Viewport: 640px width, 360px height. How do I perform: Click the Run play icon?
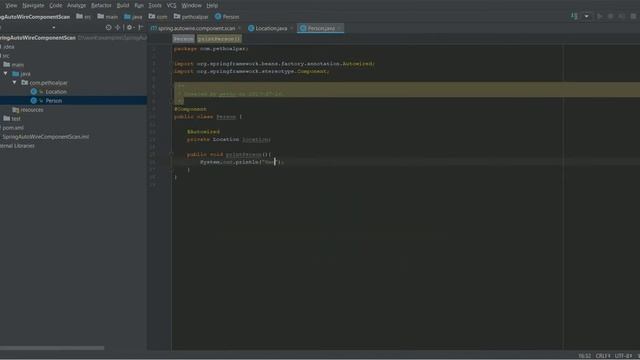[x=600, y=16]
